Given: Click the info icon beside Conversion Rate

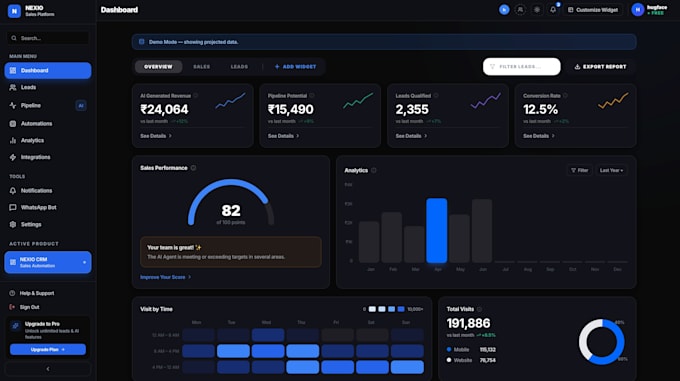Looking at the screenshot, I should pos(565,95).
